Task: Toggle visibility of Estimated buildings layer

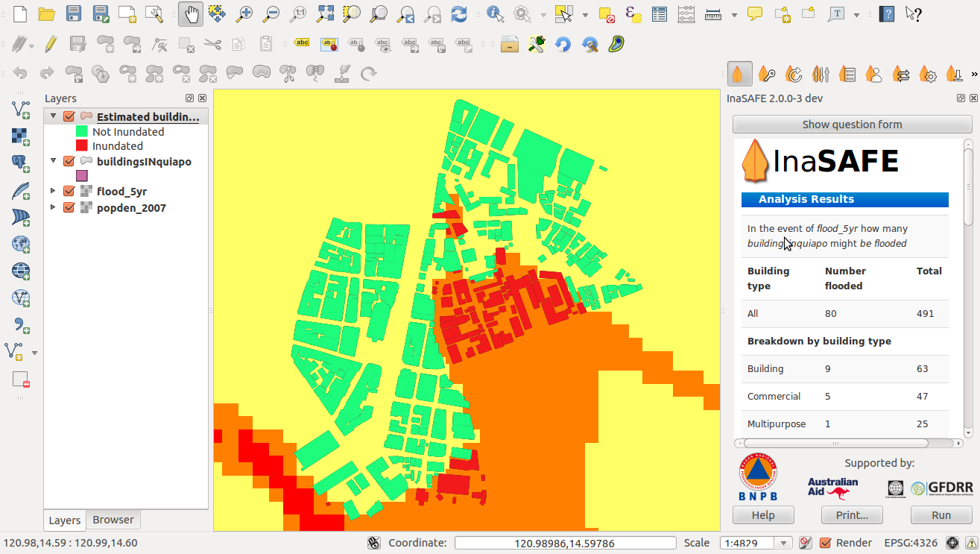Action: pos(69,116)
